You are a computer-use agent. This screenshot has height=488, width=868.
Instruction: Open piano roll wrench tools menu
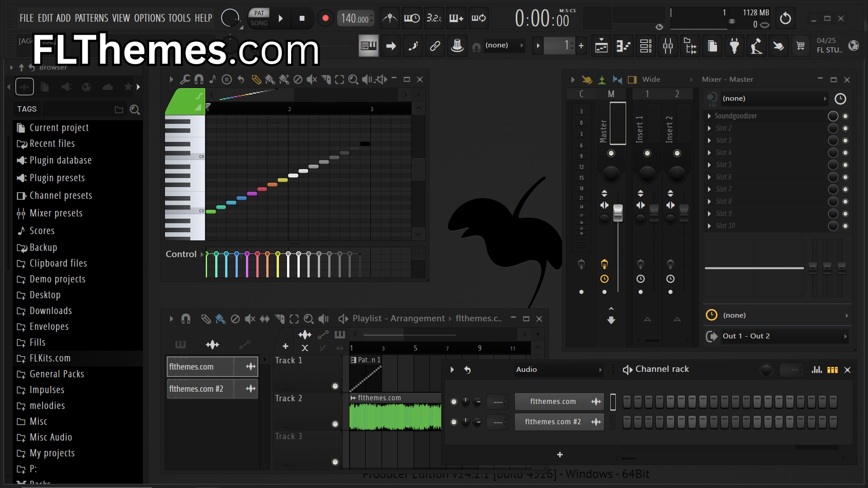tap(184, 80)
